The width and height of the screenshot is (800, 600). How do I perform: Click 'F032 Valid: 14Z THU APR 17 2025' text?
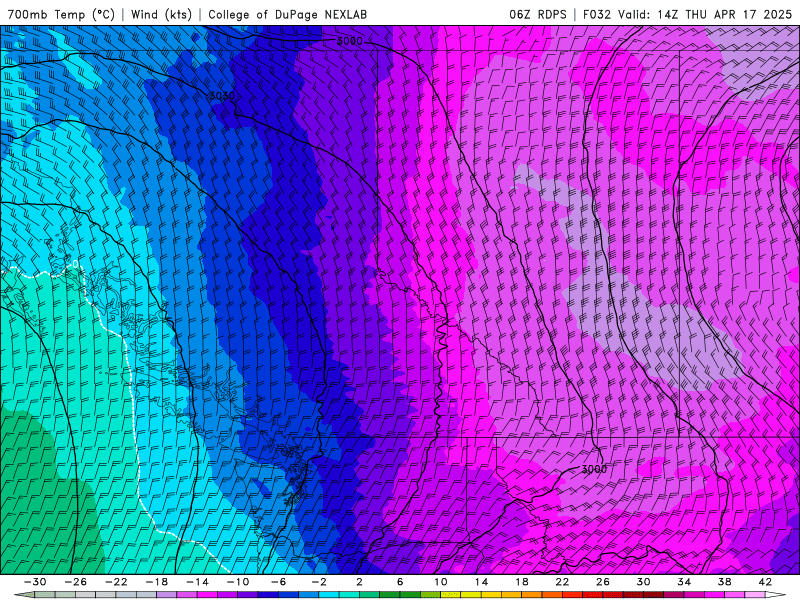coord(687,14)
